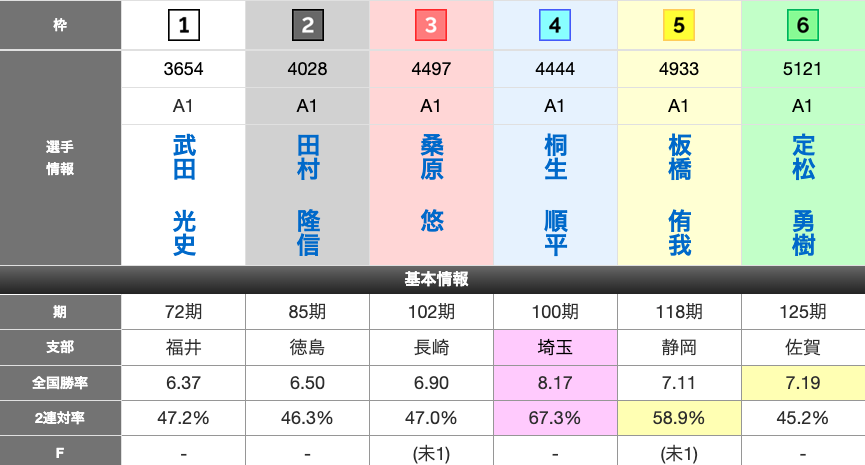The height and width of the screenshot is (465, 865).
Task: Click the 全国勝率 row header
Action: (x=60, y=383)
